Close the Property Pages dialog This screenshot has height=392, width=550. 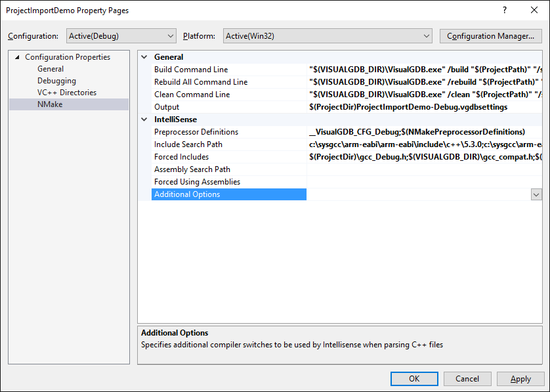[534, 11]
